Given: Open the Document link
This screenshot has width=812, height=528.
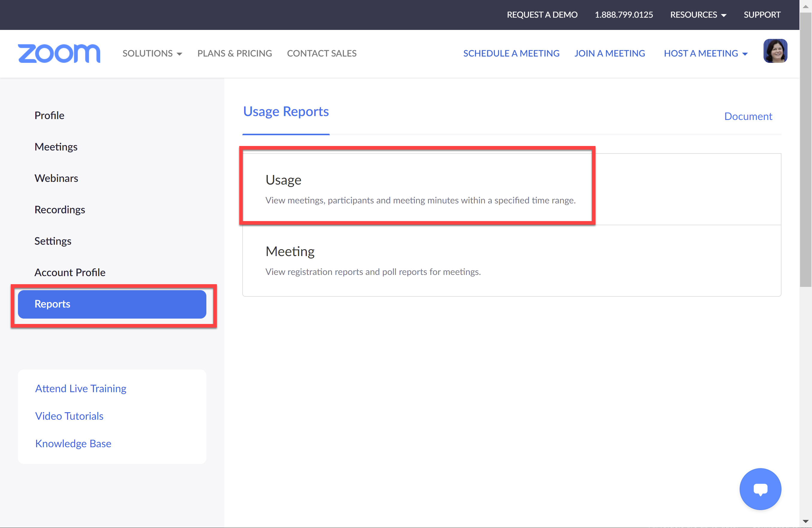Looking at the screenshot, I should click(748, 116).
